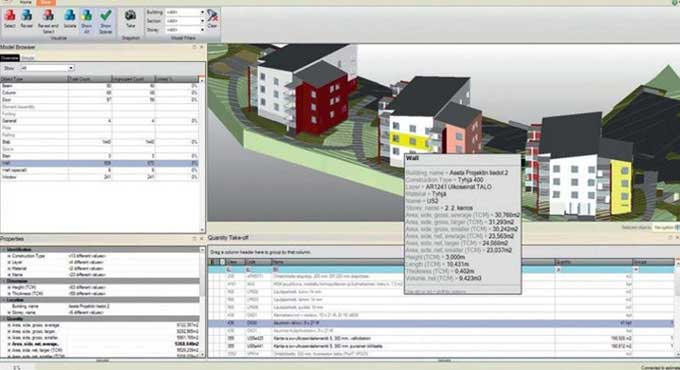Clear the model filters
The width and height of the screenshot is (680, 370).
pyautogui.click(x=212, y=19)
